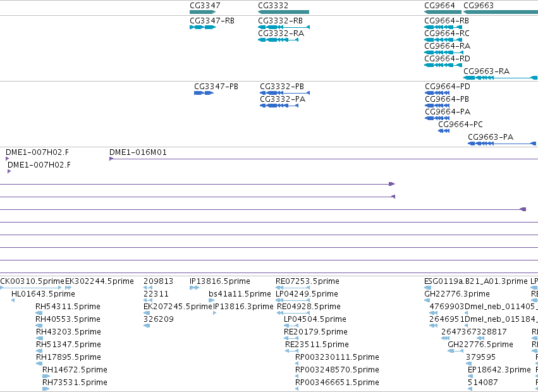Choose the RH43203.5prime EST label
538x392 pixels.
[x=69, y=332]
